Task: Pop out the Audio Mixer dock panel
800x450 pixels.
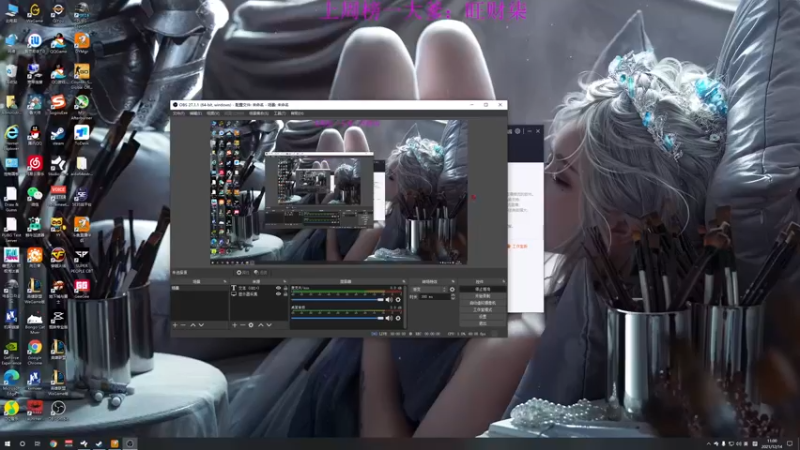Action: tap(404, 281)
